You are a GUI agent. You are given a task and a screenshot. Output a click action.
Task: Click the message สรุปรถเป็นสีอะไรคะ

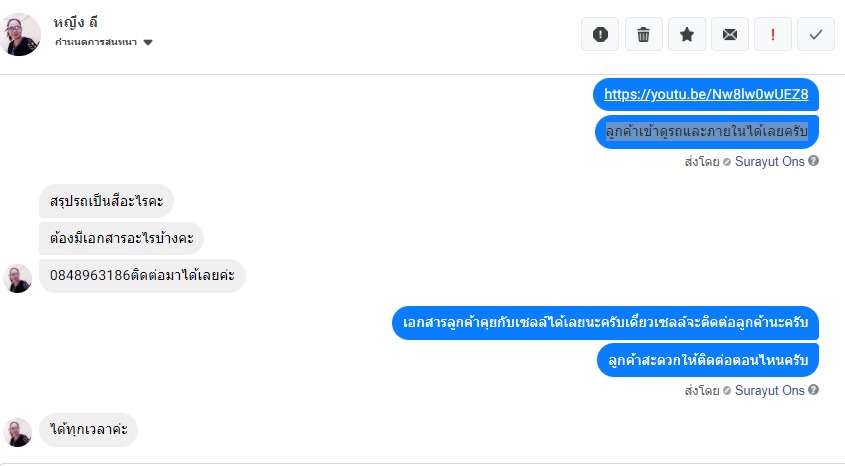point(106,201)
